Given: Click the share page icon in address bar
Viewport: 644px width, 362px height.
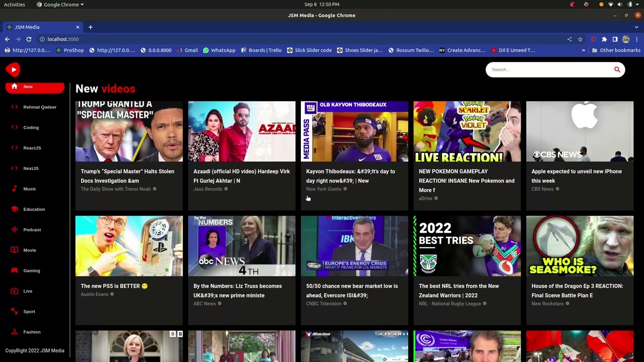Looking at the screenshot, I should point(570,39).
